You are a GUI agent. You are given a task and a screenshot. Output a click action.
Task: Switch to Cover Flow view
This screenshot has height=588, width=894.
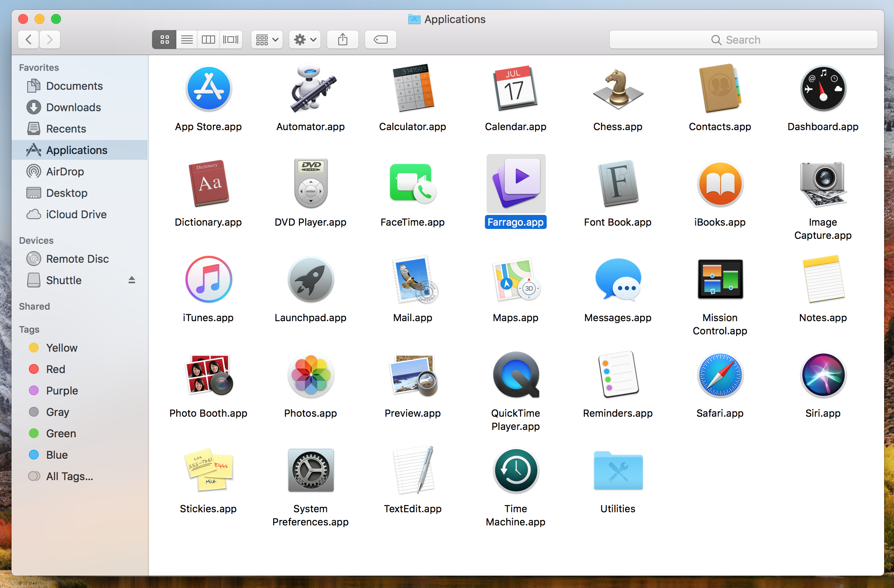(231, 40)
